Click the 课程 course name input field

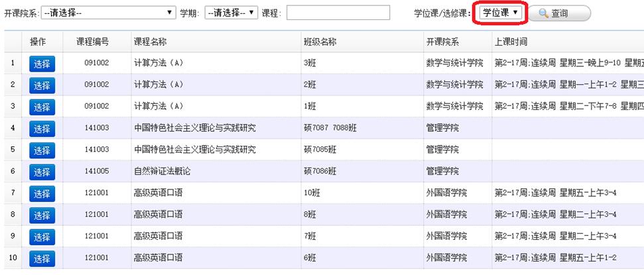[x=338, y=13]
